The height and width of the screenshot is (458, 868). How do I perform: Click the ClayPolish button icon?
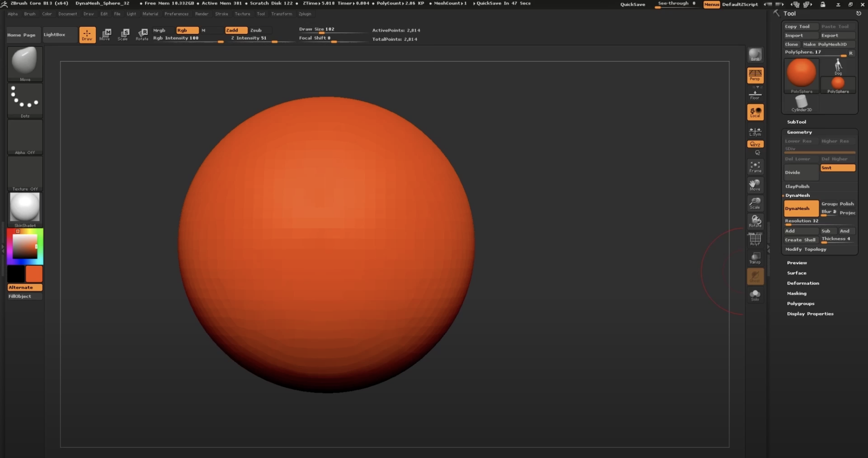coord(797,186)
